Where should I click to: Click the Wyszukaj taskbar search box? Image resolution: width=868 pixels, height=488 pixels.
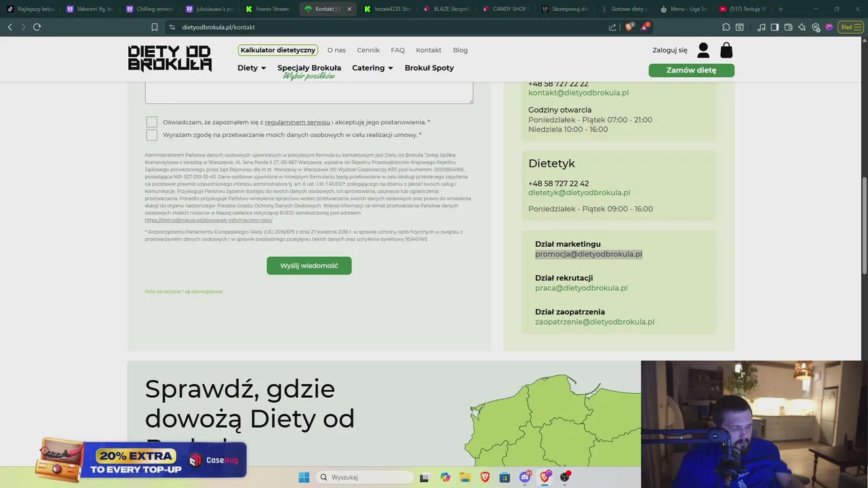click(365, 477)
